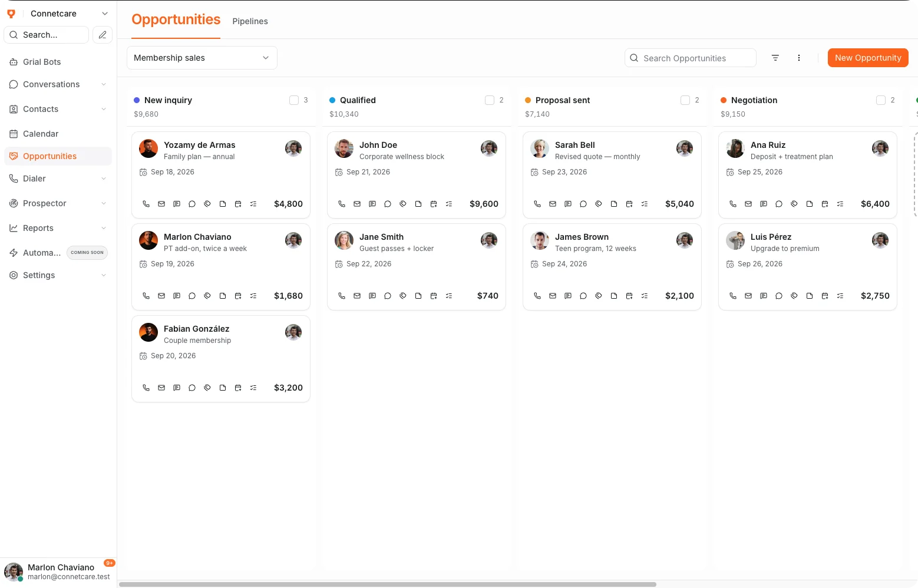Open the 9+ notifications badge
This screenshot has height=588, width=918.
coord(110,563)
